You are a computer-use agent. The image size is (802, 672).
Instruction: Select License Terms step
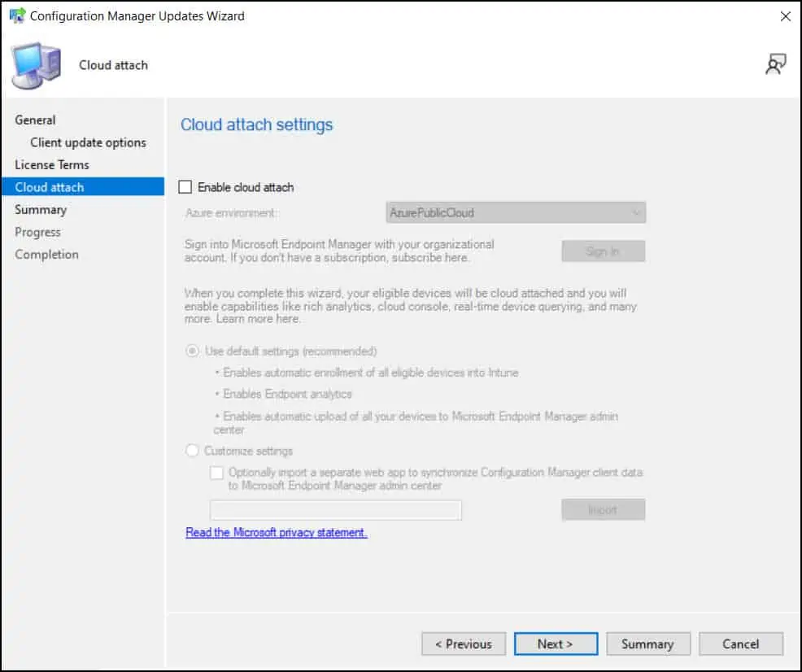[52, 164]
